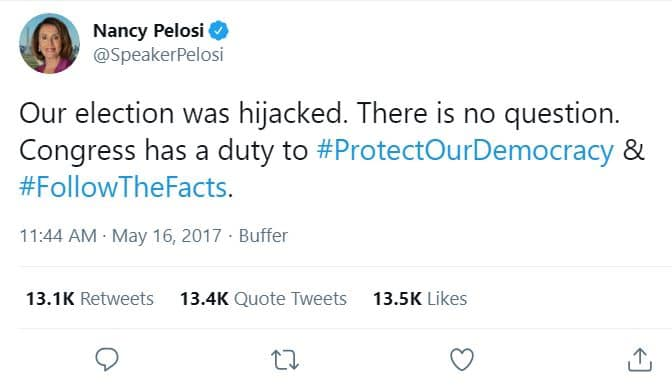Viewport: 672px width, 390px height.
Task: Click the ampersand after #ProtectOurDemocracy
Action: [633, 150]
